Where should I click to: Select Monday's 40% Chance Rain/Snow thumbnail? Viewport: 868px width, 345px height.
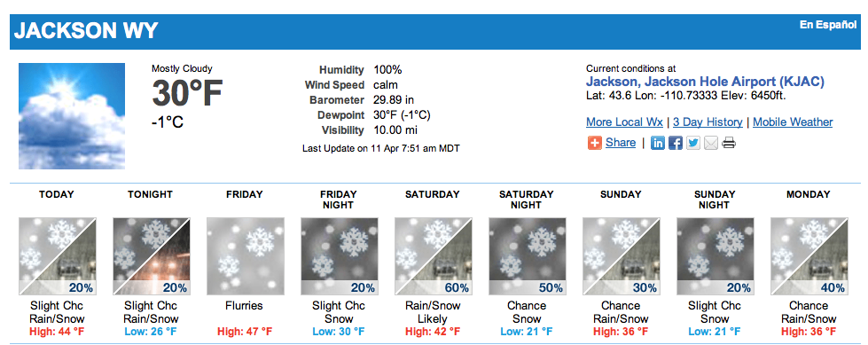click(809, 255)
